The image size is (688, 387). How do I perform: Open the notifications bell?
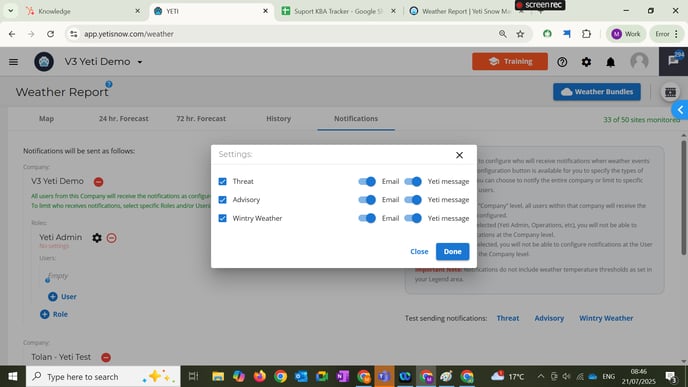click(610, 62)
